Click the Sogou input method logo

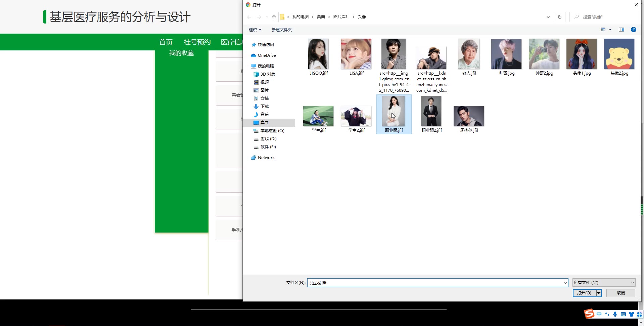(589, 314)
